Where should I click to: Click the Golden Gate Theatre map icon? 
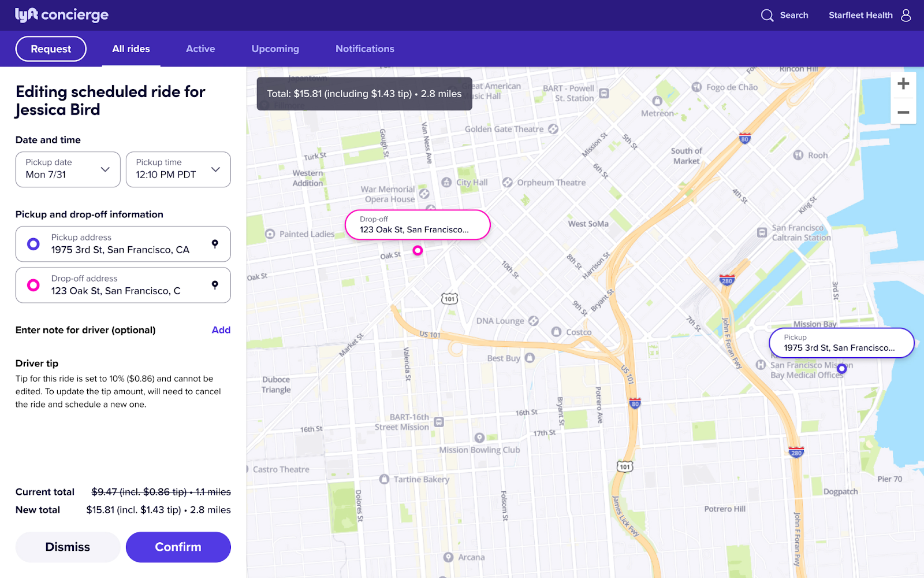pyautogui.click(x=553, y=129)
